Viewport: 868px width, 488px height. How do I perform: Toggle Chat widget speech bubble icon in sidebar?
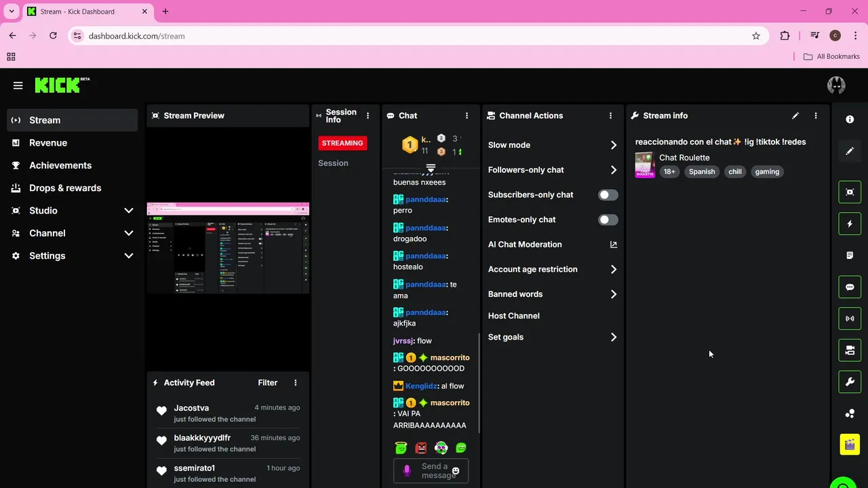pyautogui.click(x=850, y=287)
